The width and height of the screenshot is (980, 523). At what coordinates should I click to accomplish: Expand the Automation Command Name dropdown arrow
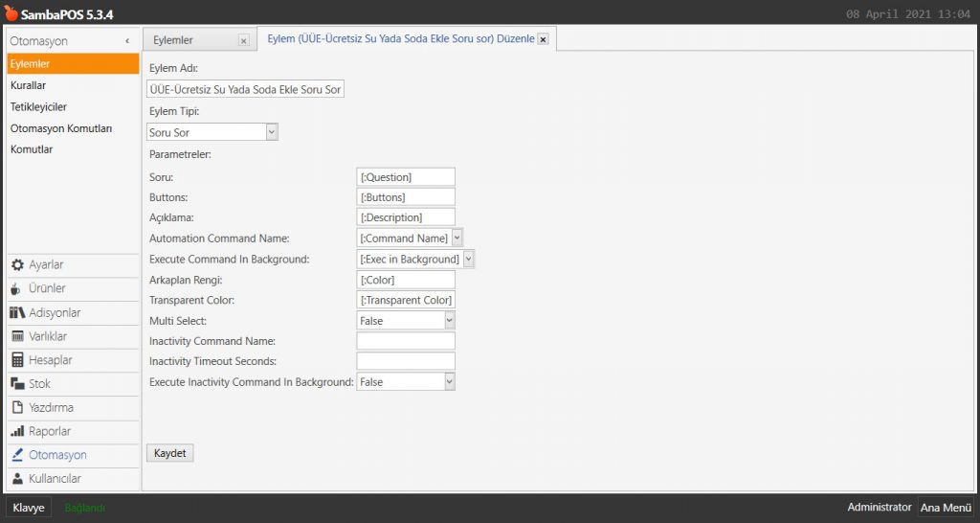(457, 238)
